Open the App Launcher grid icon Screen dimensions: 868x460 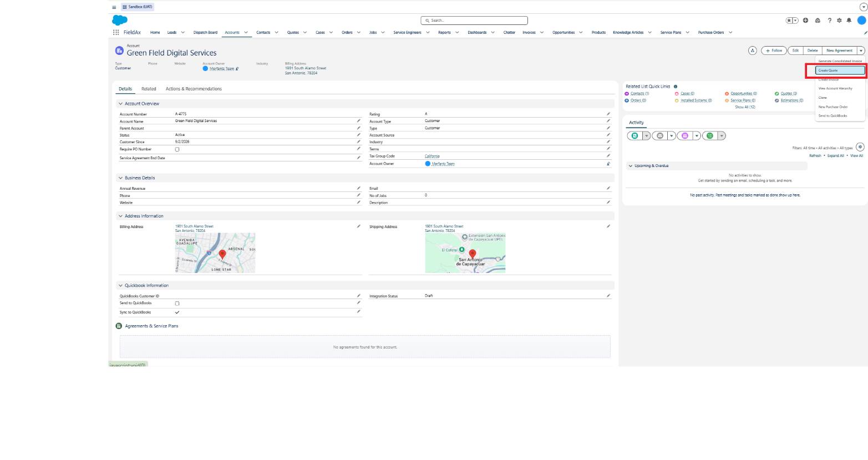pyautogui.click(x=116, y=32)
